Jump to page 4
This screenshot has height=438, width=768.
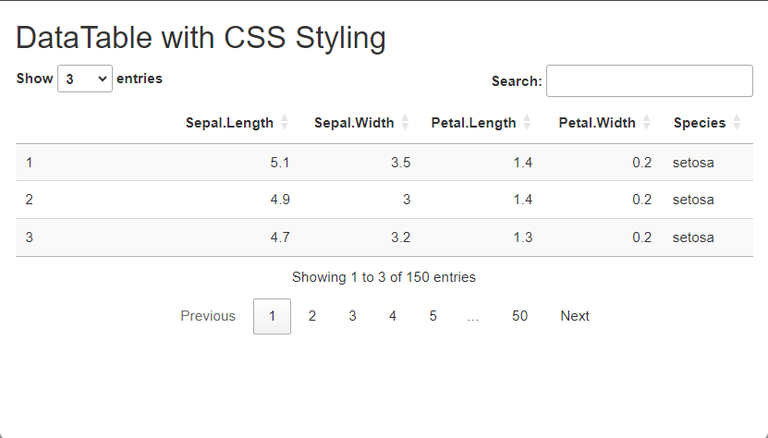click(393, 316)
